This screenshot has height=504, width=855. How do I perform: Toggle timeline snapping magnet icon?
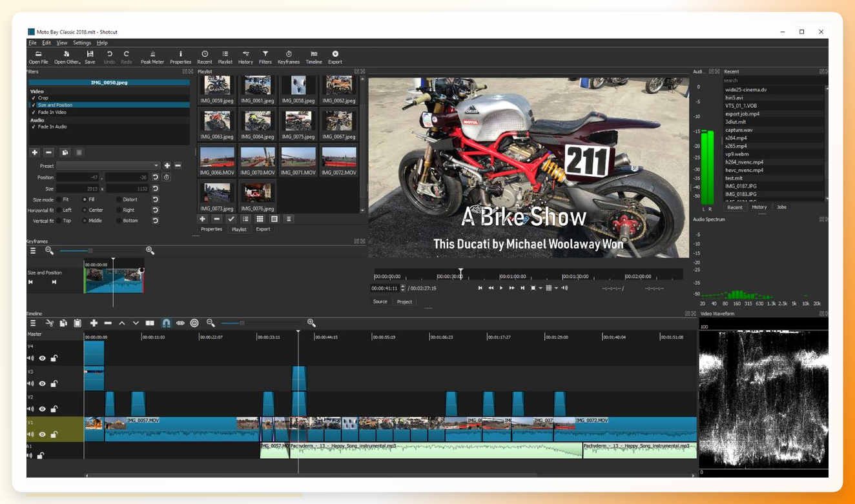pyautogui.click(x=166, y=323)
